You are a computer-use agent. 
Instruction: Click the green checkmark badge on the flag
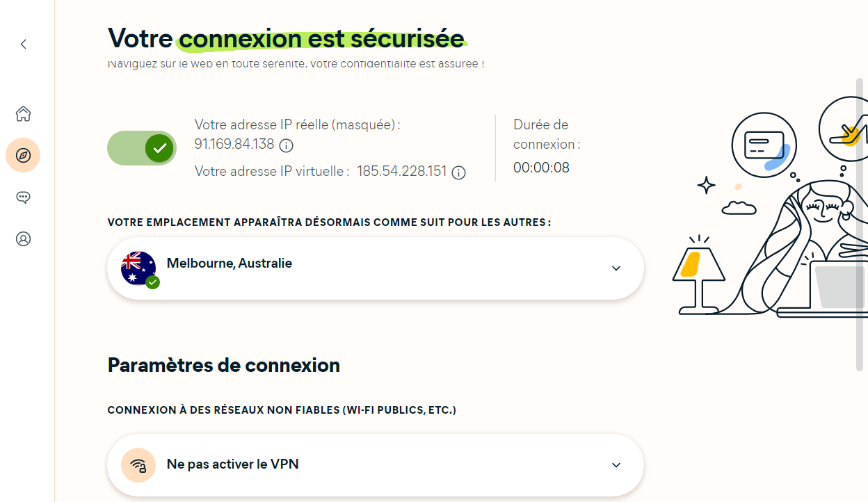point(152,282)
